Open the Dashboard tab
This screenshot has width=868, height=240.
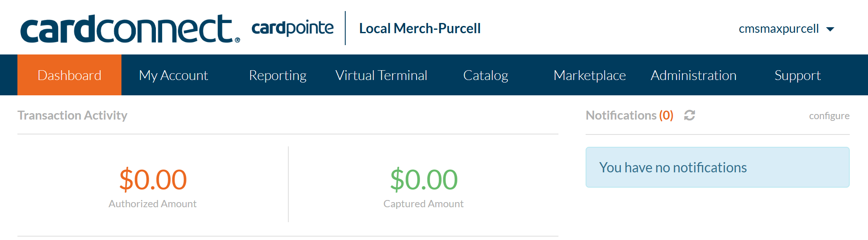(x=70, y=75)
